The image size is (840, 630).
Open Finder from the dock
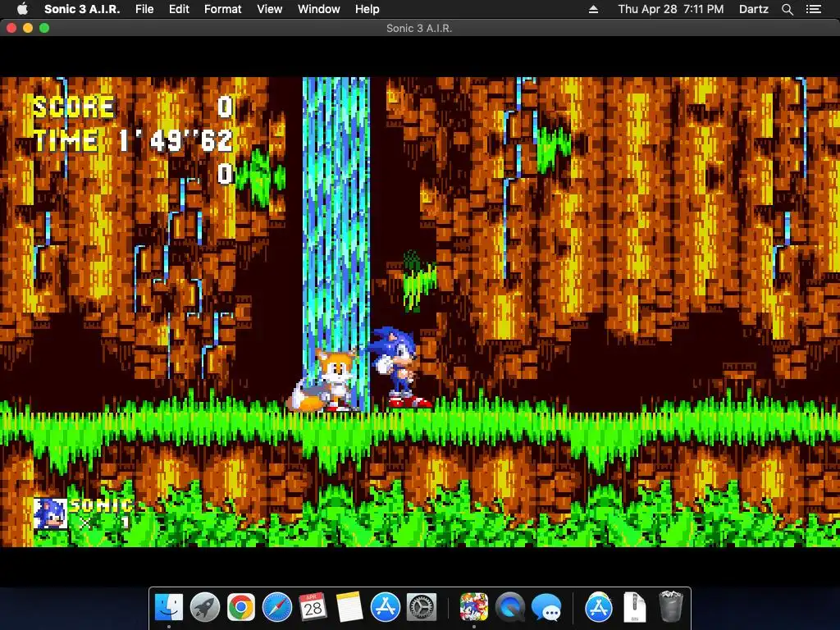tap(169, 607)
